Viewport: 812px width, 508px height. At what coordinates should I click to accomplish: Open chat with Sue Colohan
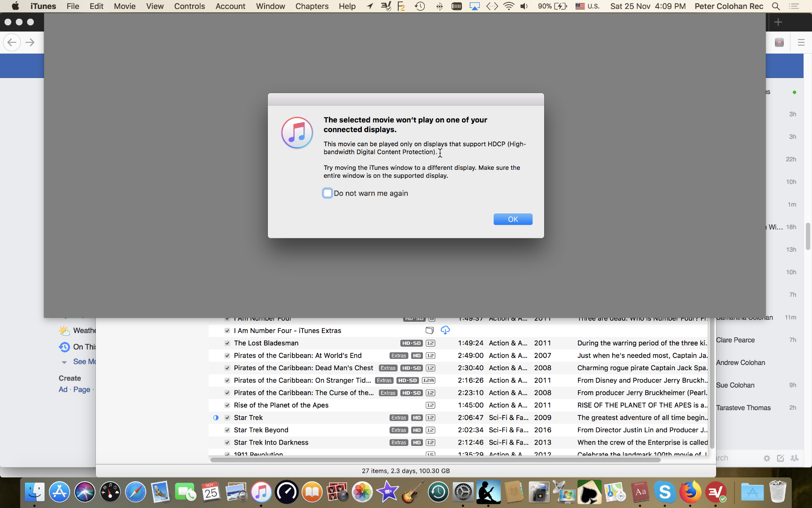pyautogui.click(x=735, y=385)
